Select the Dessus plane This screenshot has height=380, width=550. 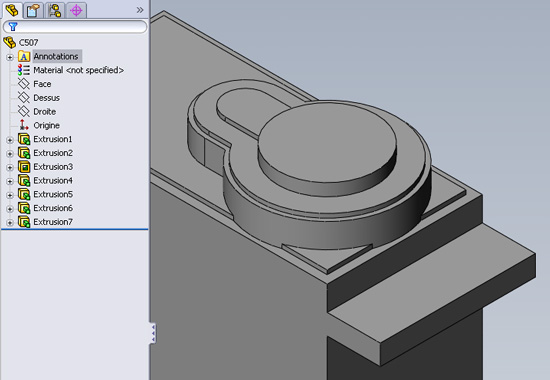[46, 98]
